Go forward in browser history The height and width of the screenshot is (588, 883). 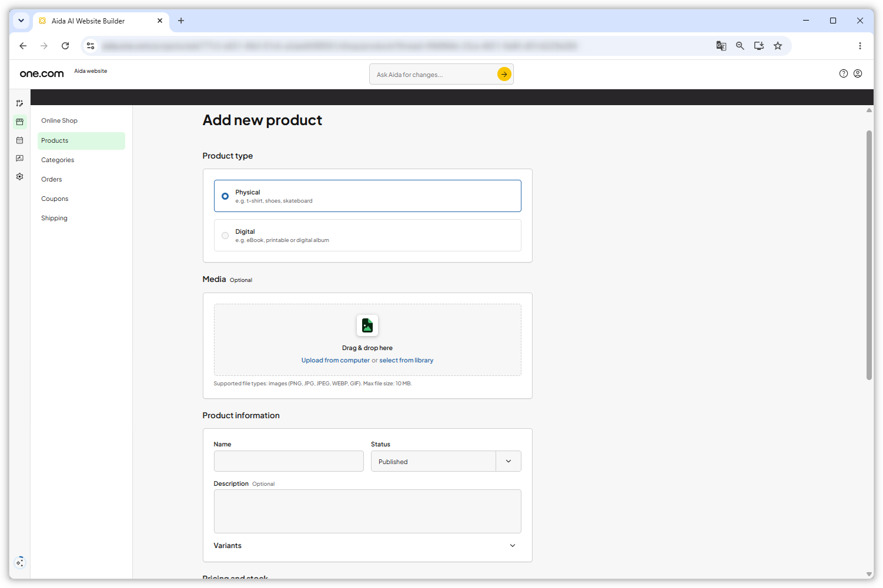(x=44, y=46)
